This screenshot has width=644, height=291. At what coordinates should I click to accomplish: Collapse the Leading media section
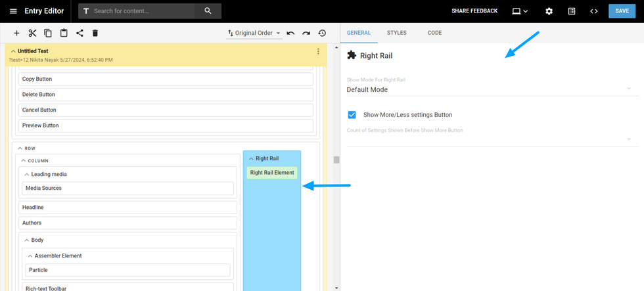[x=26, y=174]
